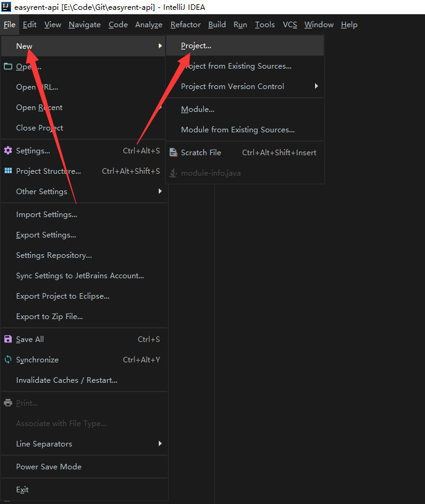Screen dimensions: 425x504
Task: Choose Project from Existing Sources...
Action: [245, 66]
